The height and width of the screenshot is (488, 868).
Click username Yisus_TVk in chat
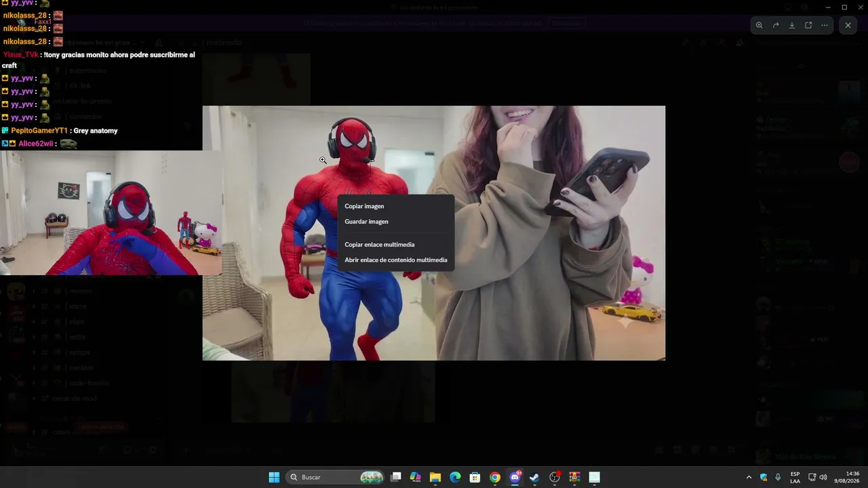pyautogui.click(x=21, y=55)
